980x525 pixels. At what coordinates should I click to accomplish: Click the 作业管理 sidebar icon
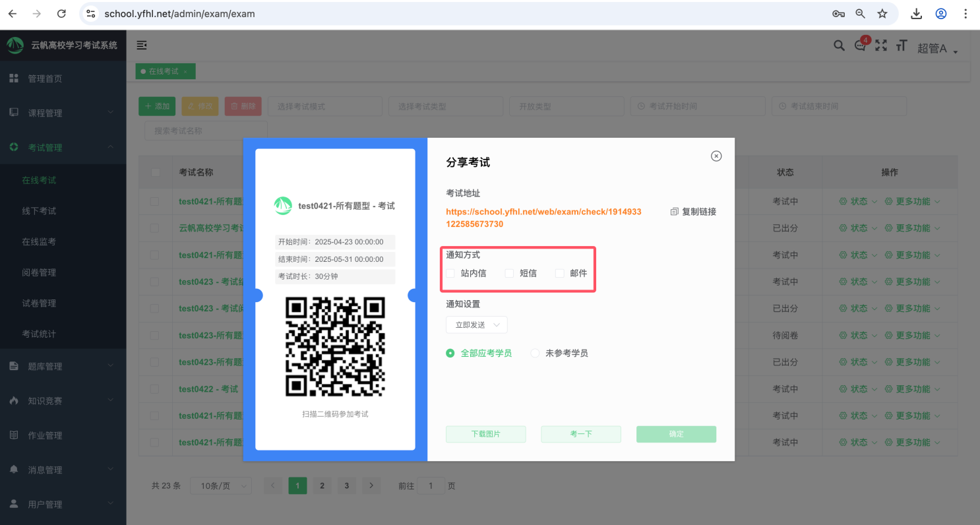coord(13,435)
